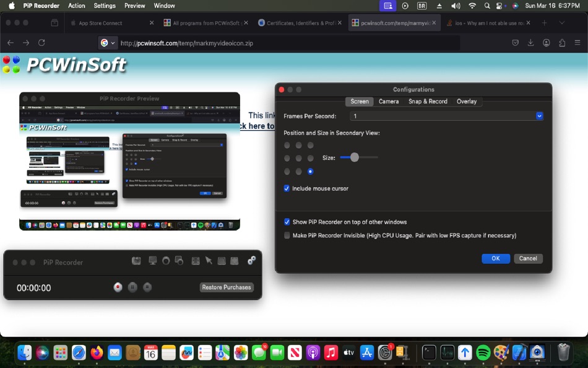Open the volume control in the menu bar
Screen dimensions: 588x368
coord(456,6)
